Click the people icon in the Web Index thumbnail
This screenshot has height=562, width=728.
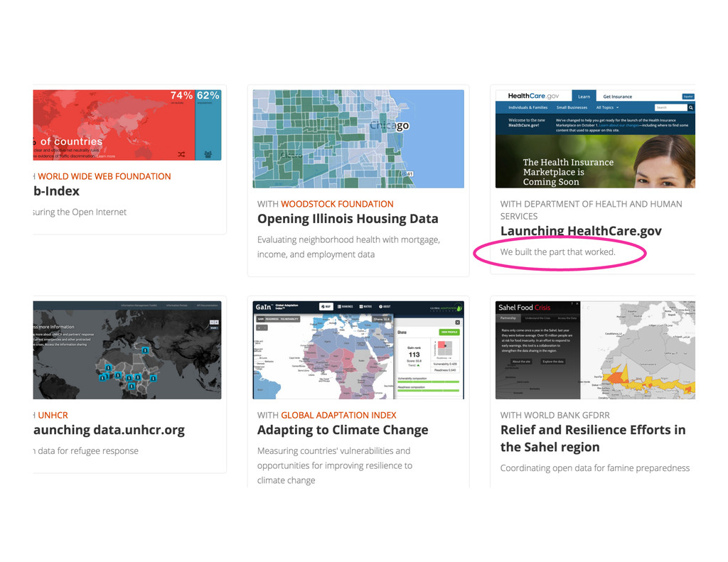pos(208,154)
